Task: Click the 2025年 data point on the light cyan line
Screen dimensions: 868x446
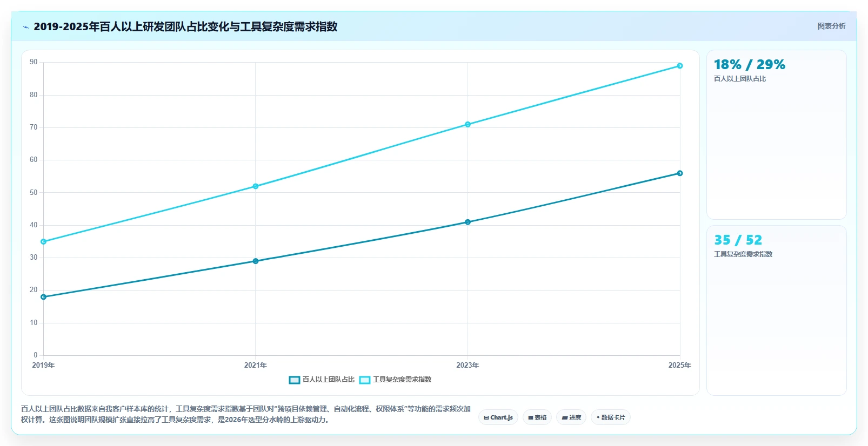Action: [x=680, y=66]
